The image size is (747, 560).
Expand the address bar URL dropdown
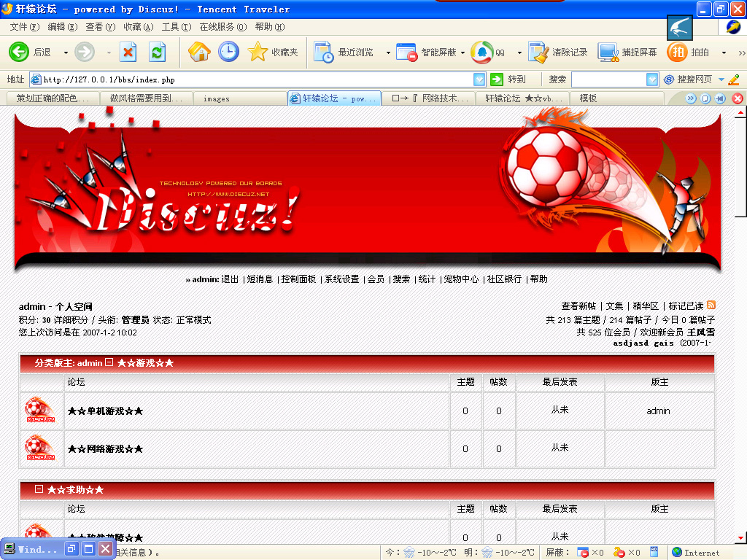480,79
